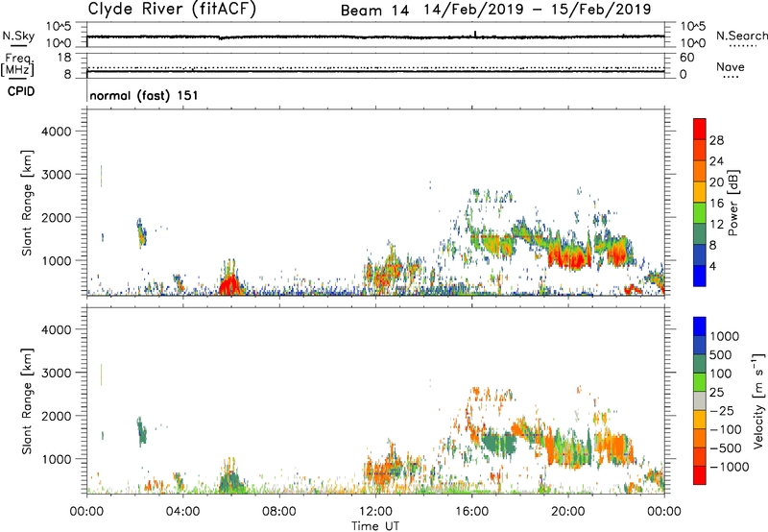
Task: Pick the Power colorbar segment between 4 and 8
Action: point(700,254)
